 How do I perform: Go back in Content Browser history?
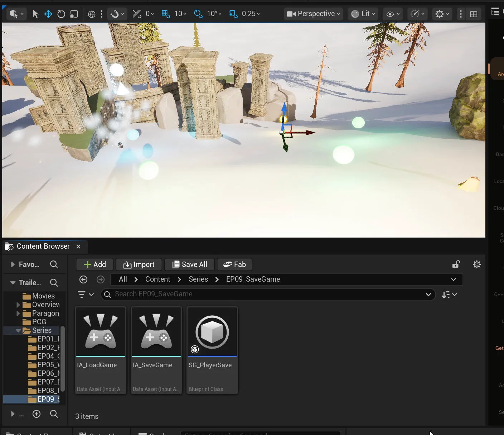pos(83,279)
